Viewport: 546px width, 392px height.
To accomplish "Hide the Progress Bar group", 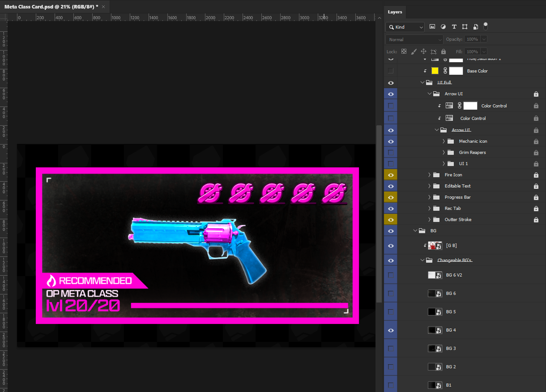I will 391,197.
